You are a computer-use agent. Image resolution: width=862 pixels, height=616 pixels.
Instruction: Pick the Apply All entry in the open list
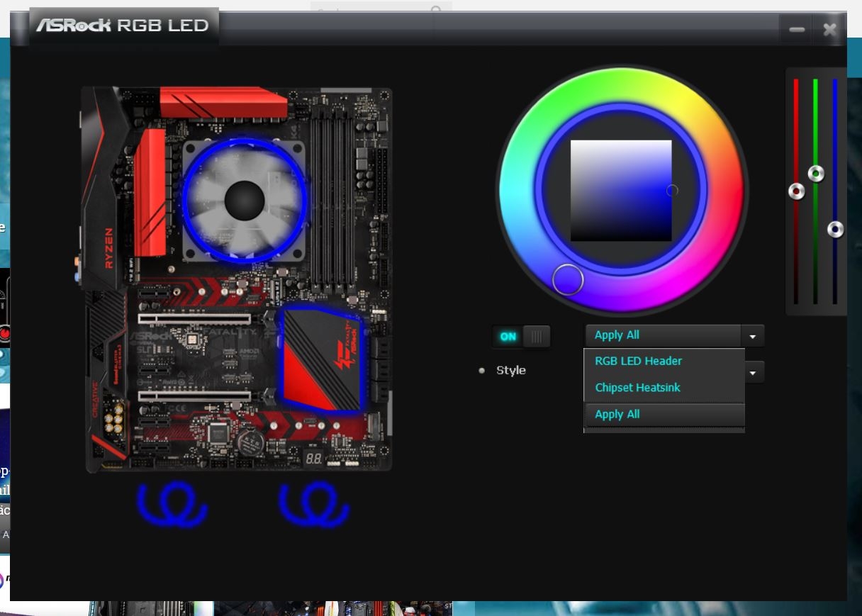coord(664,415)
